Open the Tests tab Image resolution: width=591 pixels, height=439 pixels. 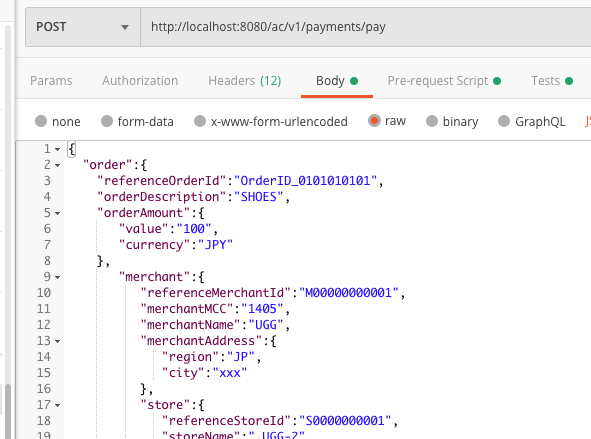[552, 81]
